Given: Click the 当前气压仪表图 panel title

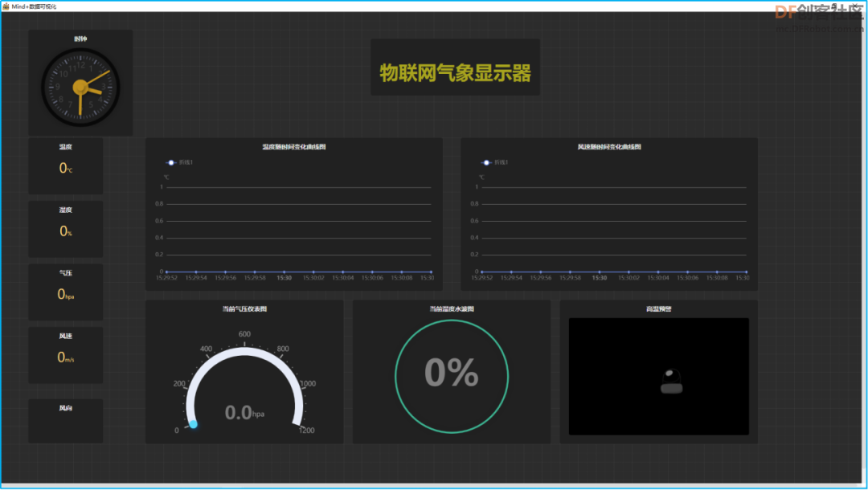Looking at the screenshot, I should [x=244, y=309].
